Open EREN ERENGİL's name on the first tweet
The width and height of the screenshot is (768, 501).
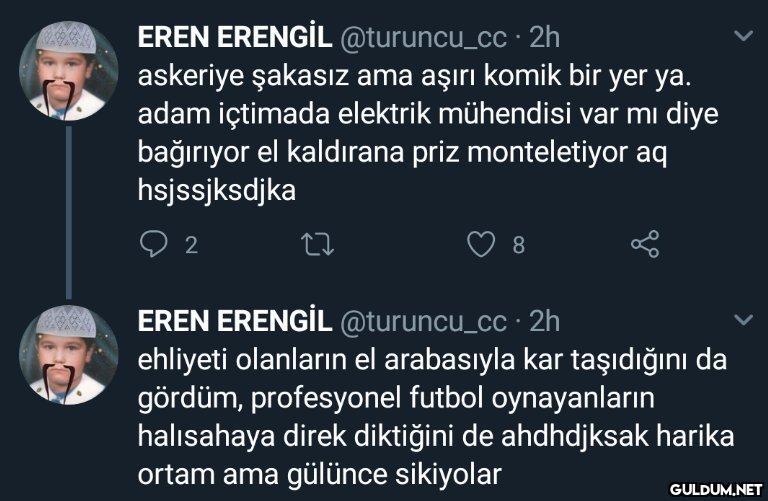pos(234,37)
